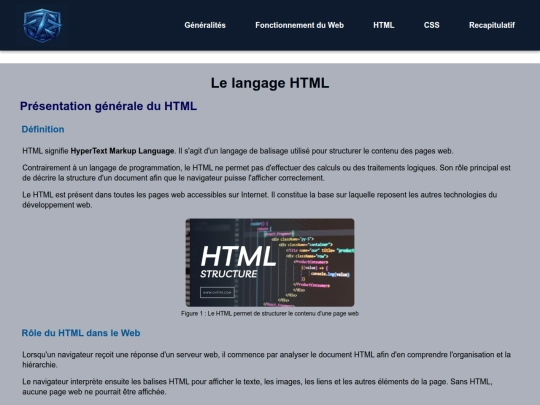Screen dimensions: 540x405
Task: Click the 'Présentation générale du HTML' heading
Action: click(108, 106)
